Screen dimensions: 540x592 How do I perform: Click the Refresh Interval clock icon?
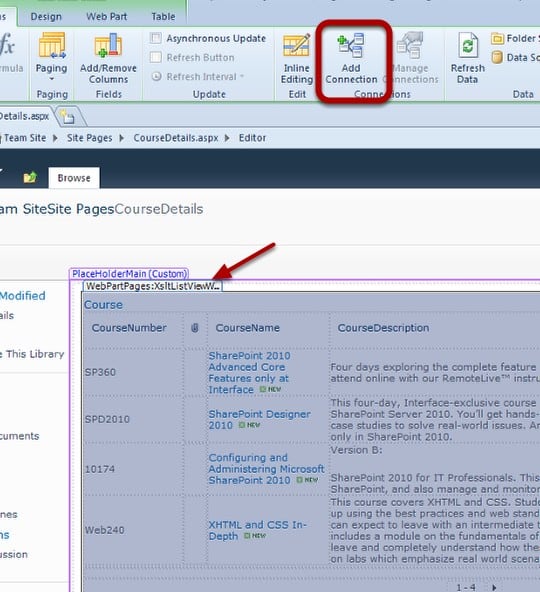[156, 77]
